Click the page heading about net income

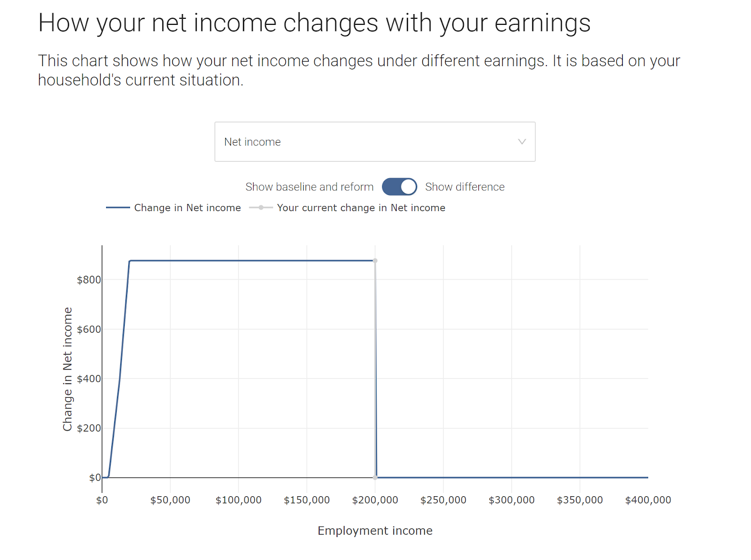click(x=314, y=23)
